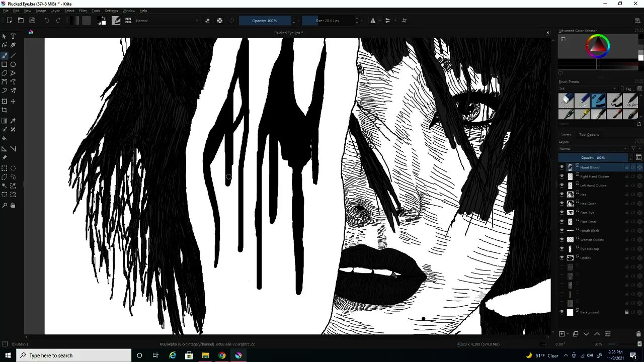644x362 pixels.
Task: Select the Crop tool
Action: pos(5,110)
